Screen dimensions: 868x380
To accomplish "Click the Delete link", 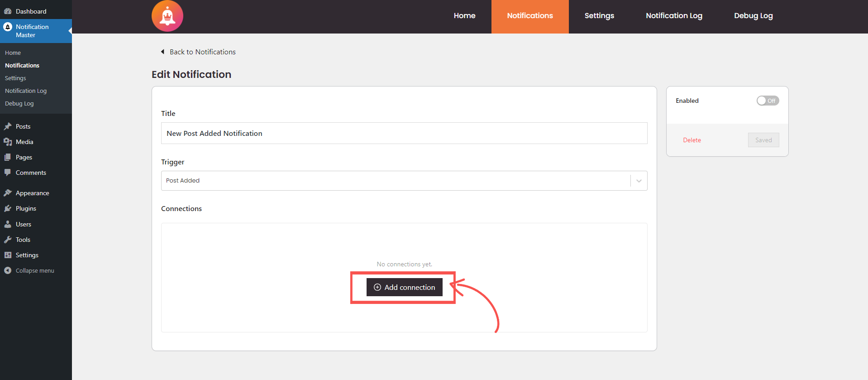I will click(x=692, y=140).
